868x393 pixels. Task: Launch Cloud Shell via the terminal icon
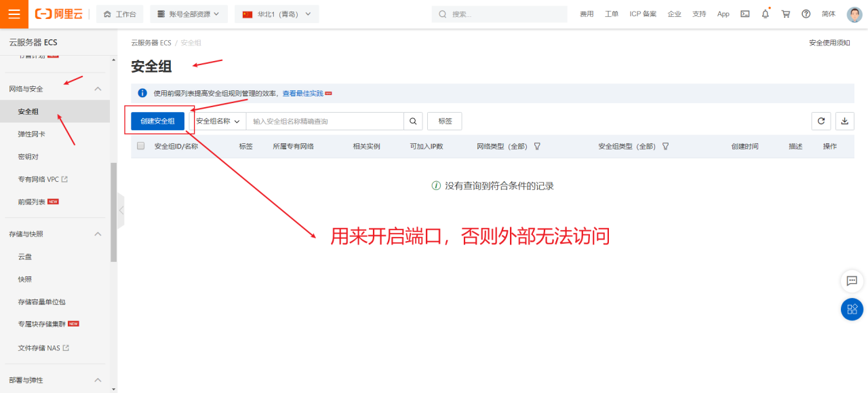coord(745,14)
